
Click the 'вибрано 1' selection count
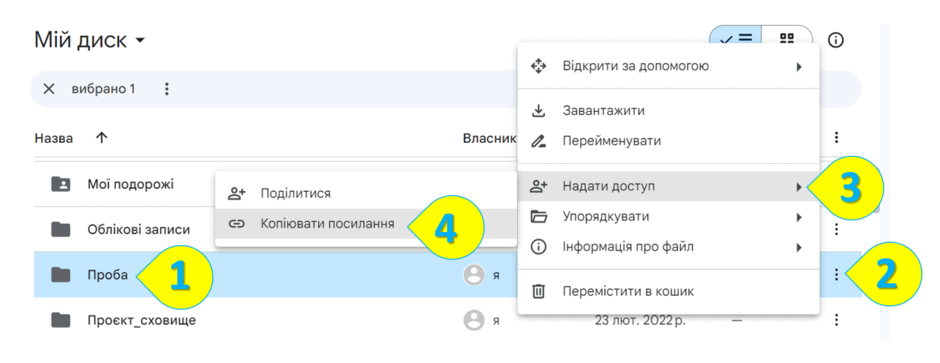(x=104, y=89)
